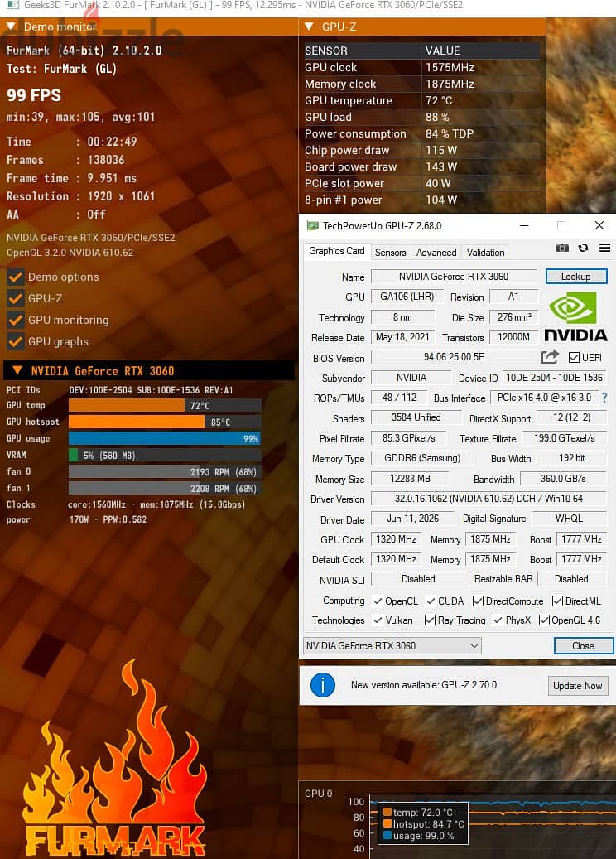
Task: Toggle the GPU monitoring checkbox
Action: pyautogui.click(x=16, y=320)
